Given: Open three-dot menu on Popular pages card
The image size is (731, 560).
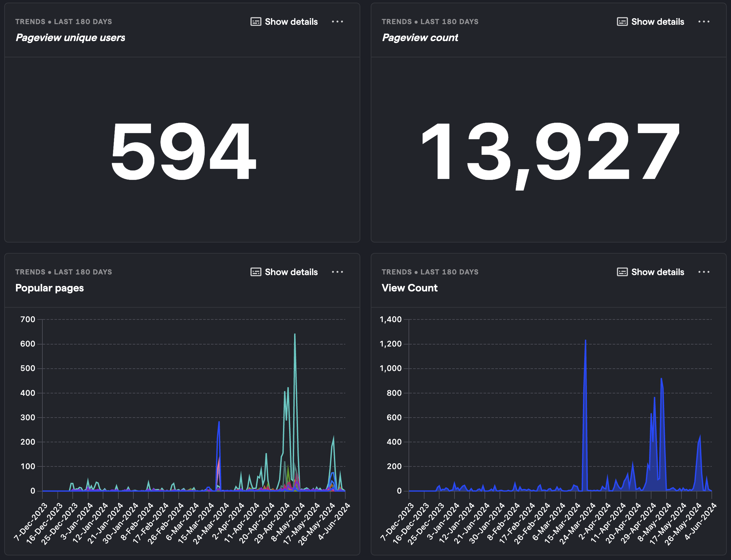Looking at the screenshot, I should click(x=337, y=272).
